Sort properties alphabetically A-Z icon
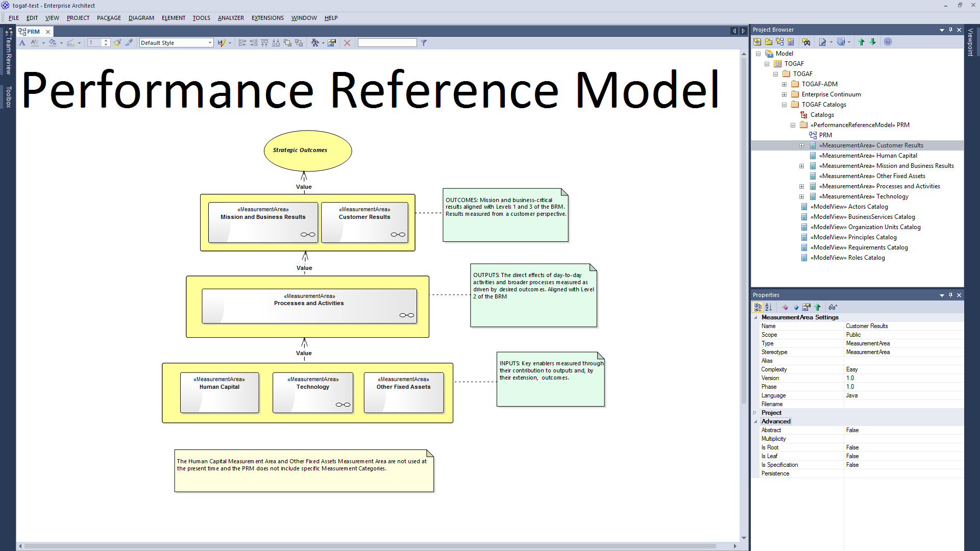The height and width of the screenshot is (551, 980). (x=769, y=307)
